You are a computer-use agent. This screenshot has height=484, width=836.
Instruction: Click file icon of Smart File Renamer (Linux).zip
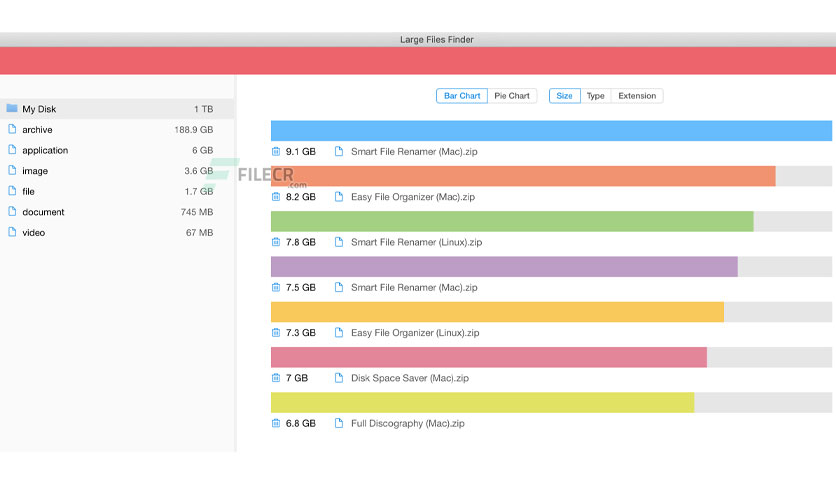(339, 242)
